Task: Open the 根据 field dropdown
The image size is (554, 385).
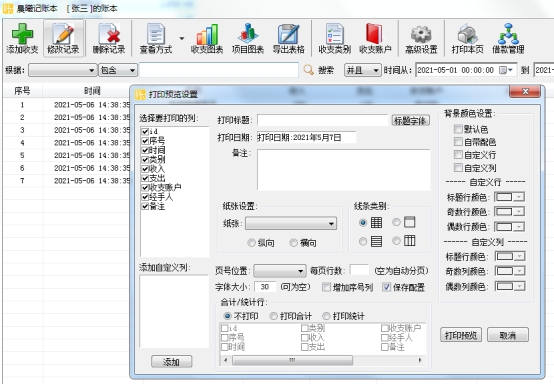Action: coord(63,70)
